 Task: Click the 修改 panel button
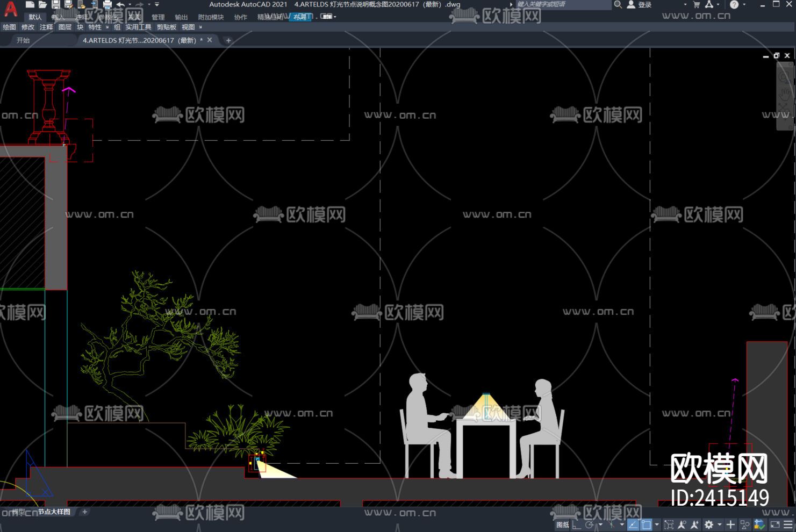[x=28, y=27]
